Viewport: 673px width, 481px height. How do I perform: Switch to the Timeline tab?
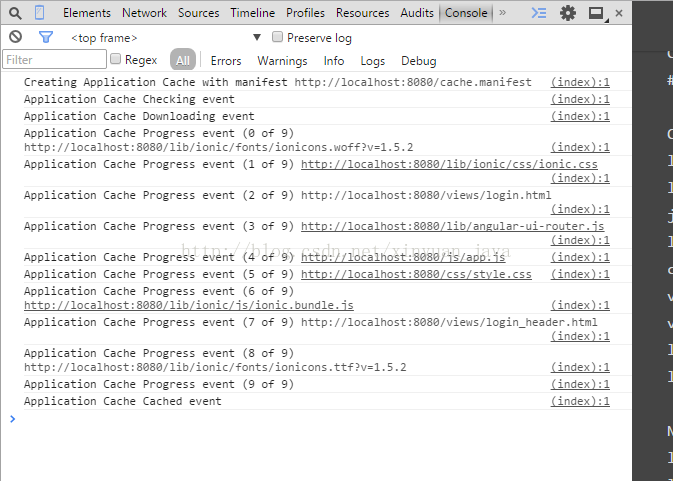click(252, 13)
